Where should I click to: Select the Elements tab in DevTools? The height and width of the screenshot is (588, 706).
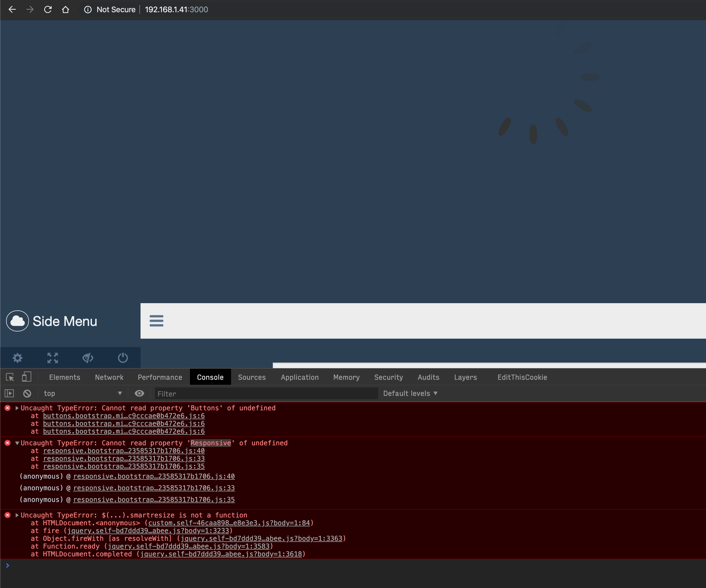pyautogui.click(x=64, y=377)
